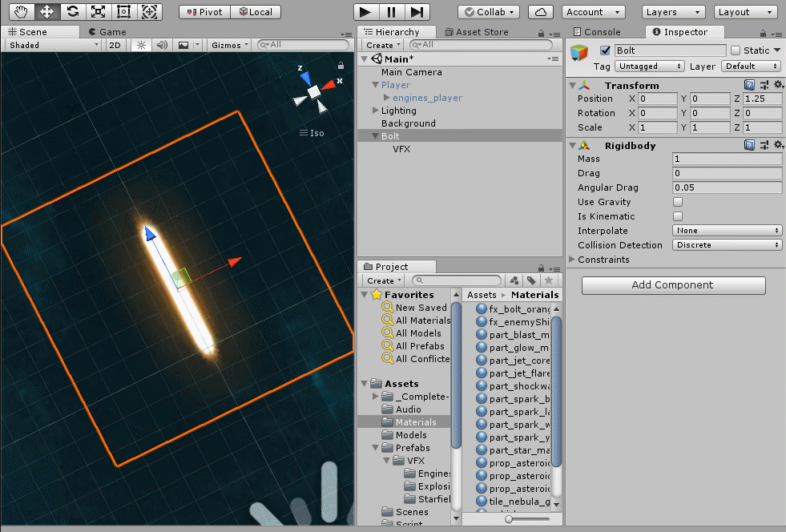This screenshot has width=786, height=532.
Task: Open the Layer Default dropdown
Action: (751, 66)
